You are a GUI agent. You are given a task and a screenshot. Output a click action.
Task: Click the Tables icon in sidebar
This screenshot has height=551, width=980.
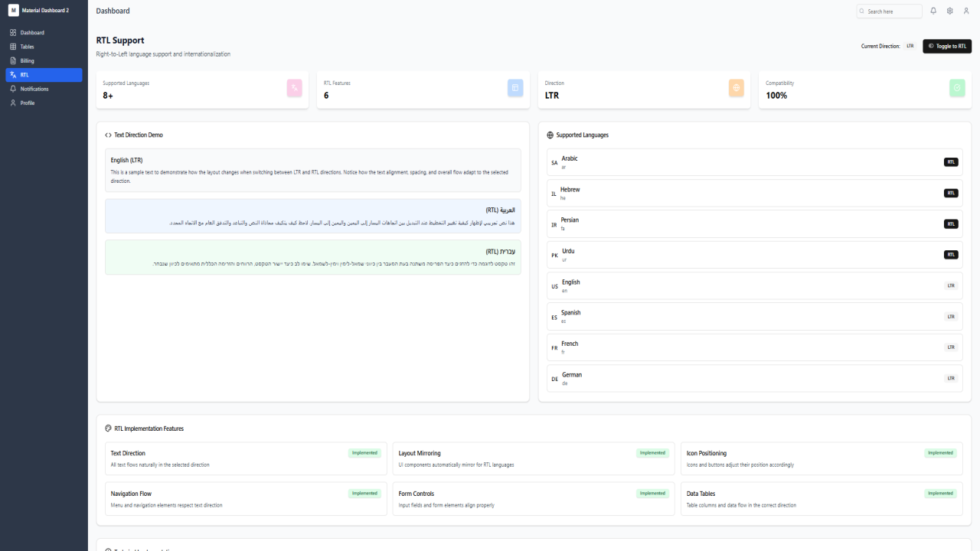coord(13,47)
